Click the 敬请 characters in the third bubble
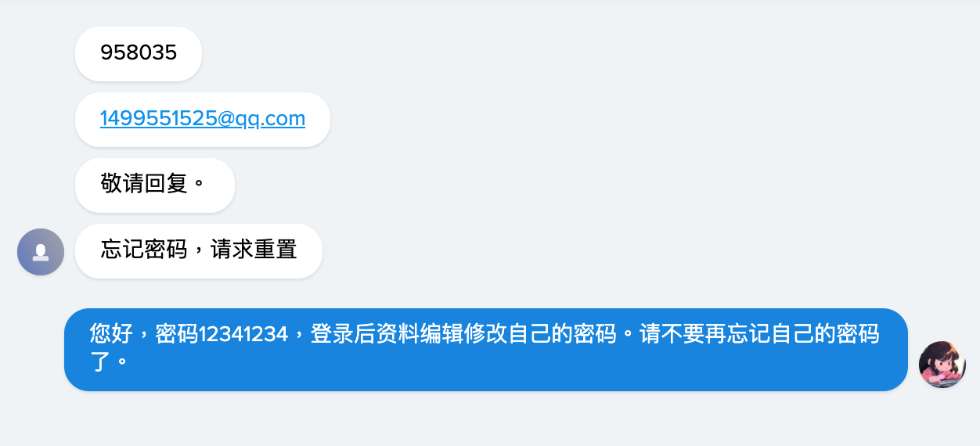The height and width of the screenshot is (446, 980). [122, 185]
